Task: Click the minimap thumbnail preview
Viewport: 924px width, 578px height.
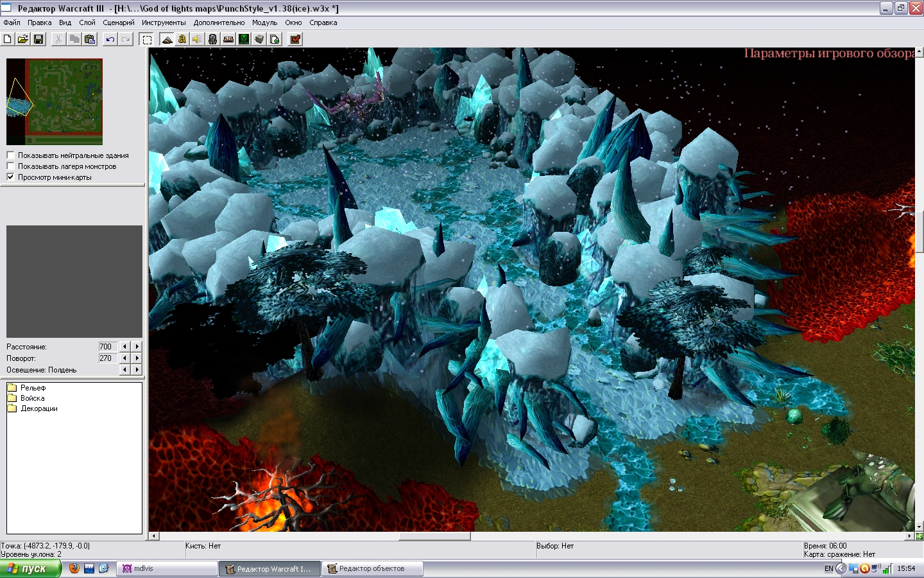Action: point(55,101)
